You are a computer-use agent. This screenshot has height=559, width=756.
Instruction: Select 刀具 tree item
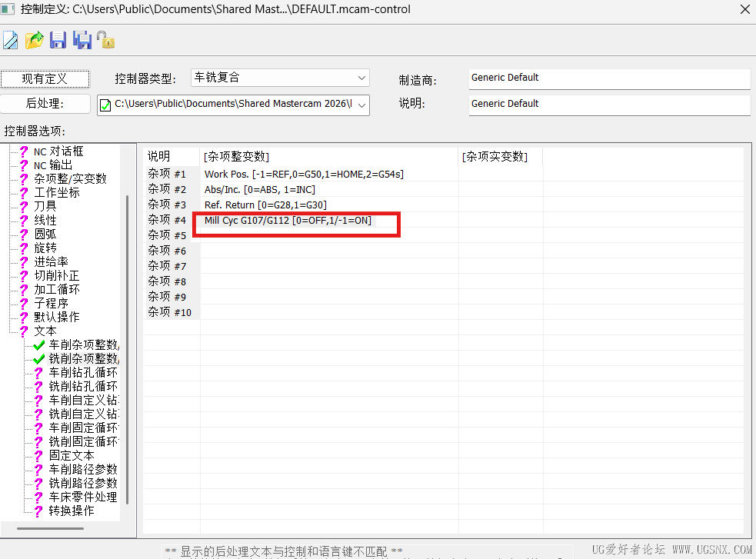point(45,206)
